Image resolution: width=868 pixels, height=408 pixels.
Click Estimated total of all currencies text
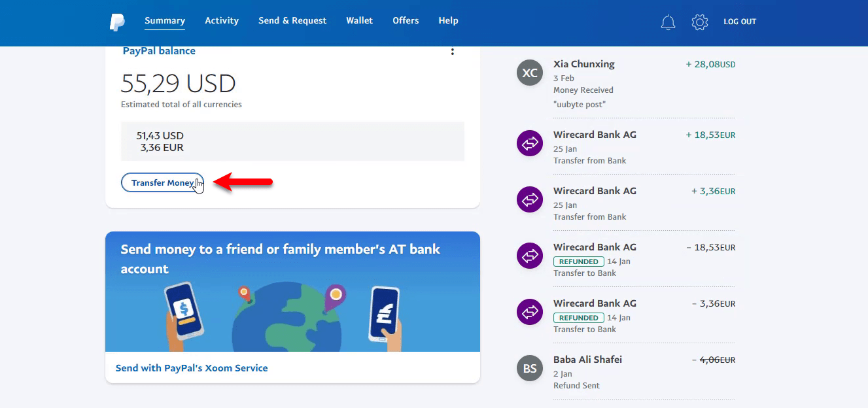pyautogui.click(x=181, y=105)
